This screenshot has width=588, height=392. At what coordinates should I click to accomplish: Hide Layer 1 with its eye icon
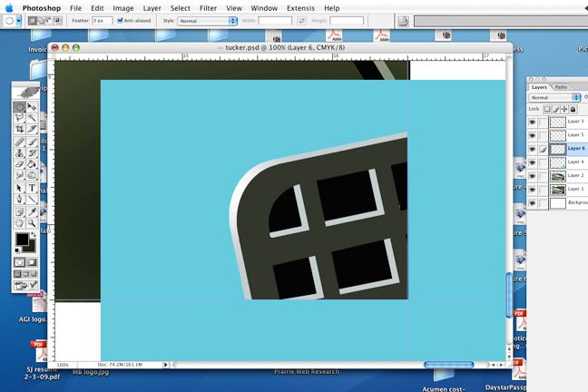(532, 190)
